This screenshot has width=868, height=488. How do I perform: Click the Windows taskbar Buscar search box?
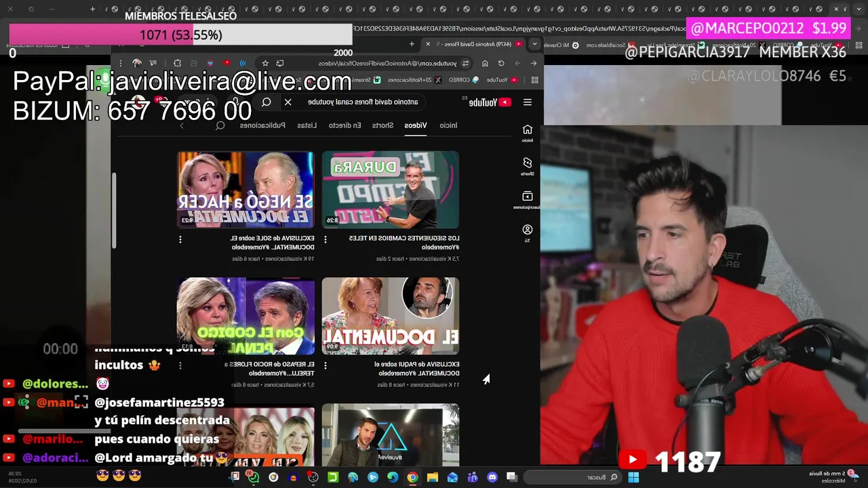(x=572, y=477)
